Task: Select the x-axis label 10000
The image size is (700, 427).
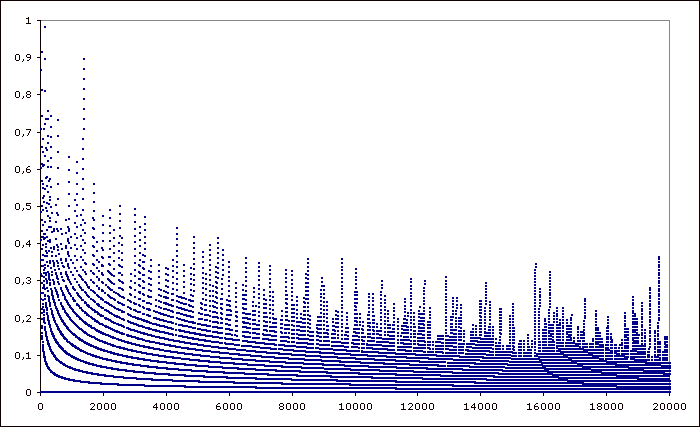Action: 355,406
